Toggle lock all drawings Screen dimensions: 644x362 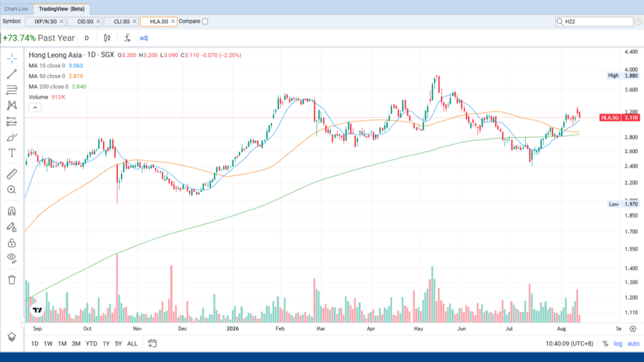pyautogui.click(x=12, y=243)
